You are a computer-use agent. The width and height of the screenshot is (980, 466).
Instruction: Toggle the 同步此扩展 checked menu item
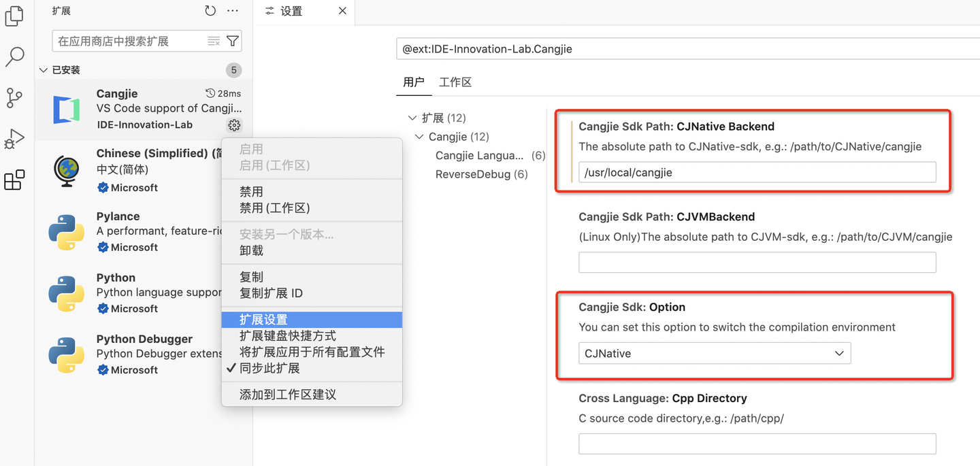click(x=269, y=368)
